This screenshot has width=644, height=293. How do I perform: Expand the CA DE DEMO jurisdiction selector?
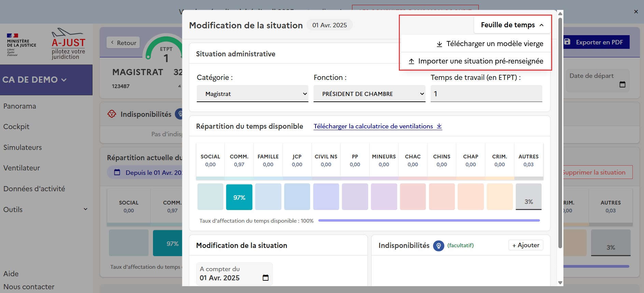point(34,80)
